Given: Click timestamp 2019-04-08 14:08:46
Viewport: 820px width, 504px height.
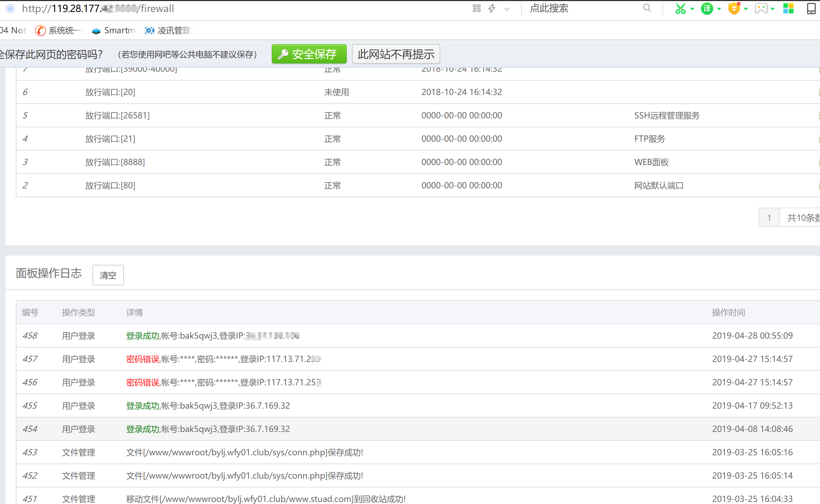Looking at the screenshot, I should [x=752, y=429].
